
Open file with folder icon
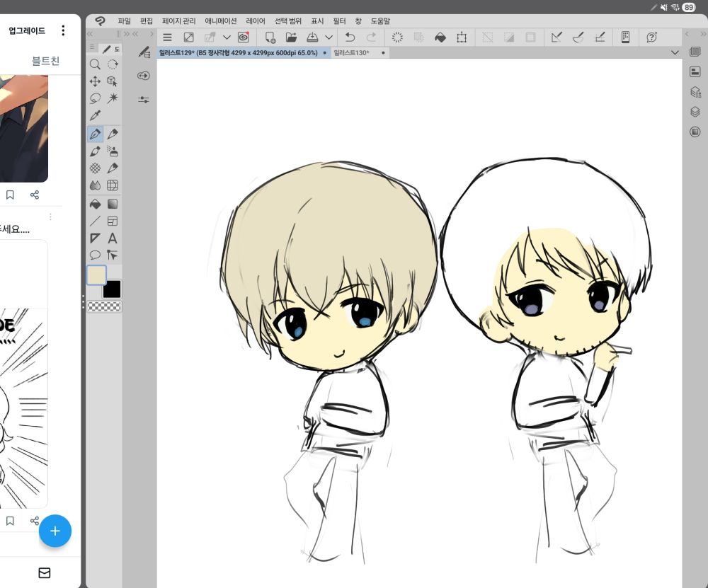click(291, 38)
